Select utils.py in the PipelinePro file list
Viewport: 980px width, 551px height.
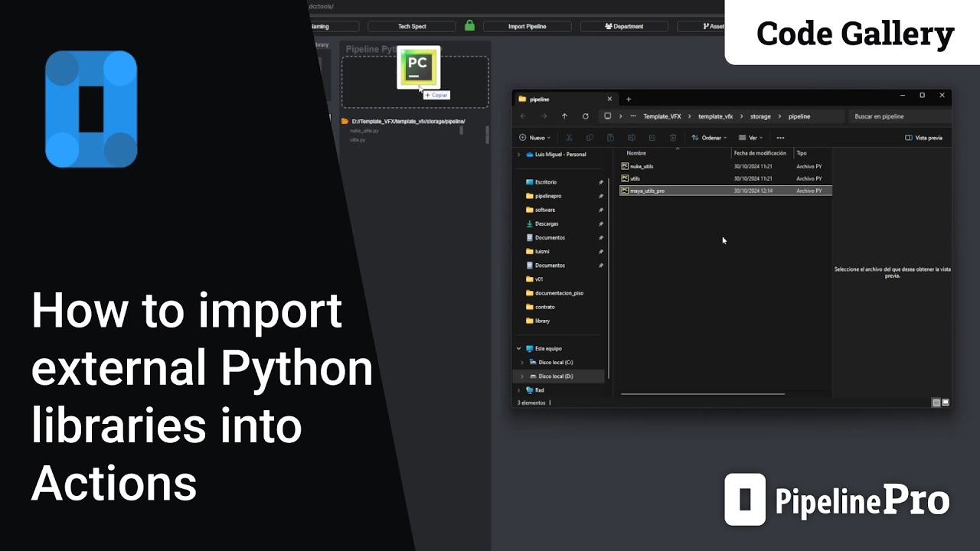click(x=358, y=140)
